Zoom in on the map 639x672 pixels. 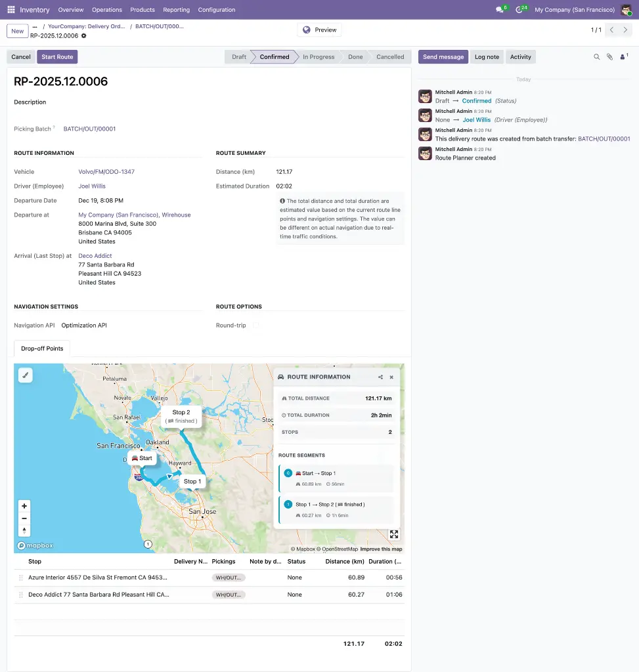(x=24, y=506)
